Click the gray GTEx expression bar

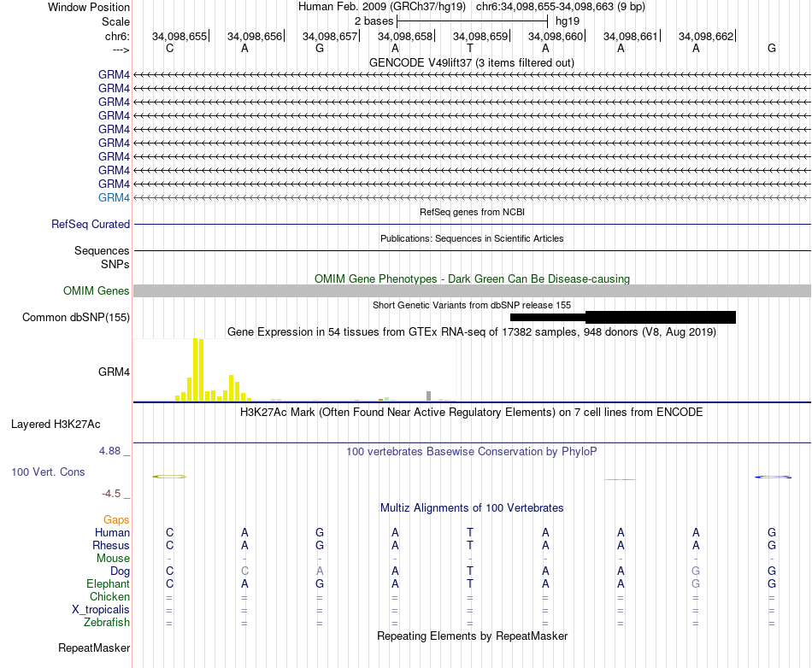428,396
